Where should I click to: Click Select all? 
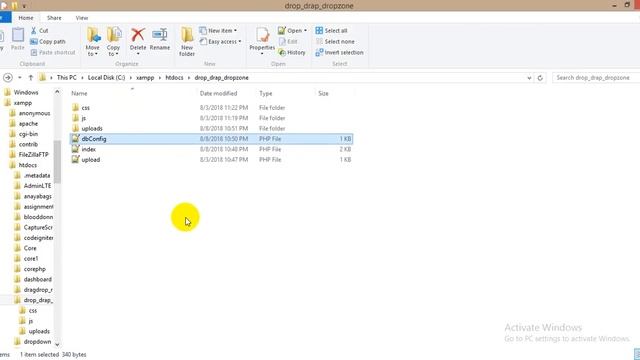(x=331, y=31)
